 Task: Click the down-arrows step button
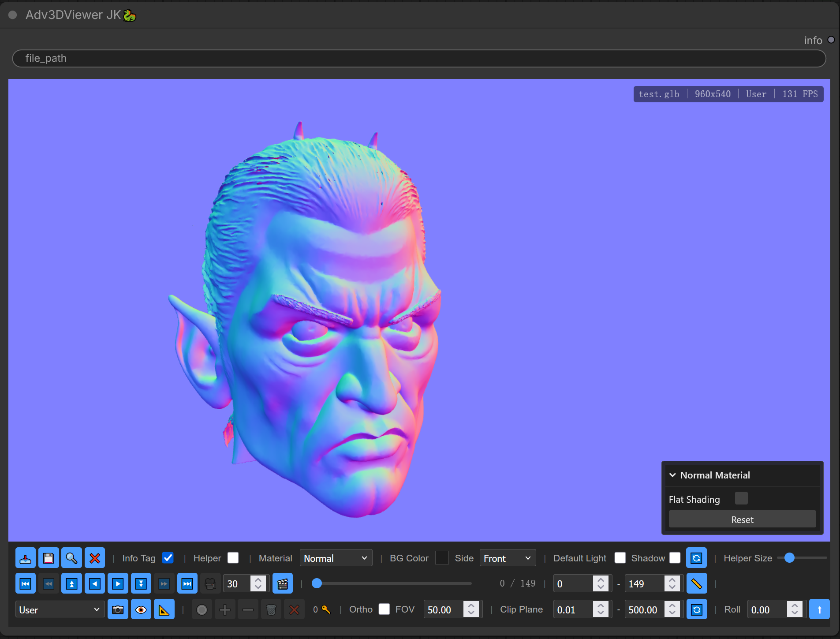pyautogui.click(x=141, y=584)
